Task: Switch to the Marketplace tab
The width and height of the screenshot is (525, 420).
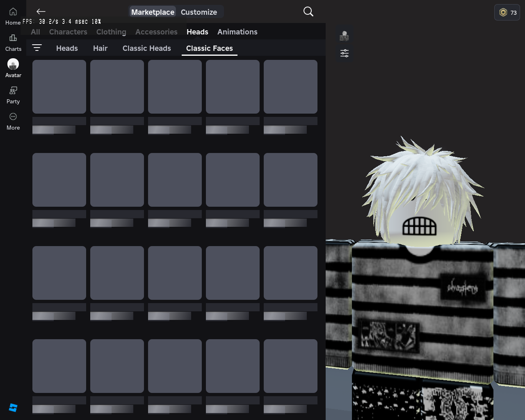Action: (x=153, y=12)
